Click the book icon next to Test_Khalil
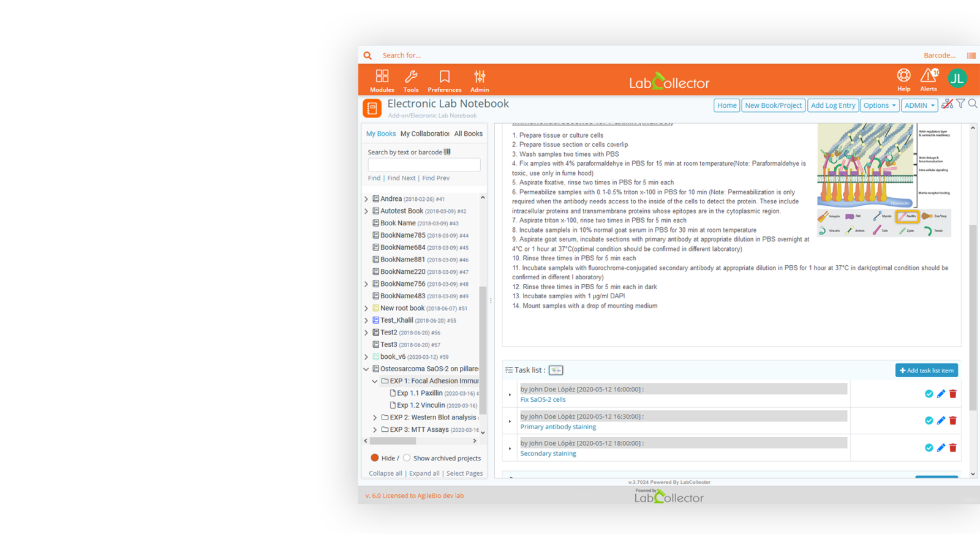 (x=376, y=320)
